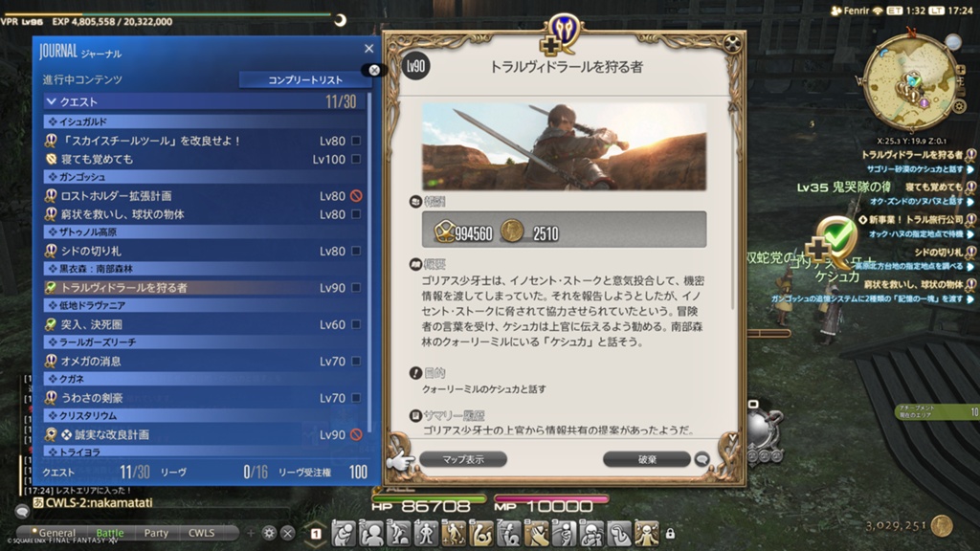This screenshot has height=551, width=980.
Task: Click the hotbar lock icon
Action: tap(670, 534)
